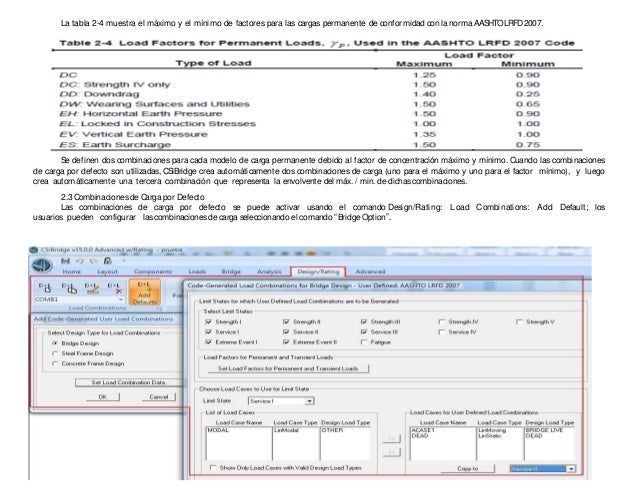Click the LinModal load case type cell
Image resolution: width=638 pixels, height=493 pixels.
[286, 430]
